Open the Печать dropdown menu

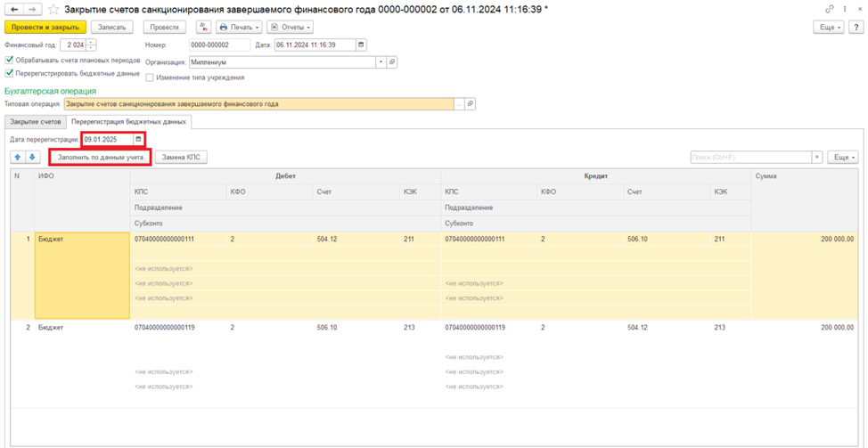point(240,27)
